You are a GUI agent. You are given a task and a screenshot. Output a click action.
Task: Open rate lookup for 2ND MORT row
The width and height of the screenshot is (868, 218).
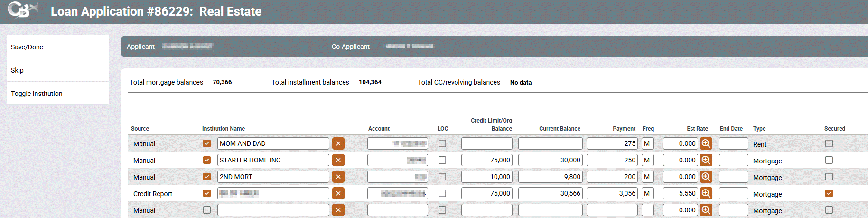[x=706, y=177]
